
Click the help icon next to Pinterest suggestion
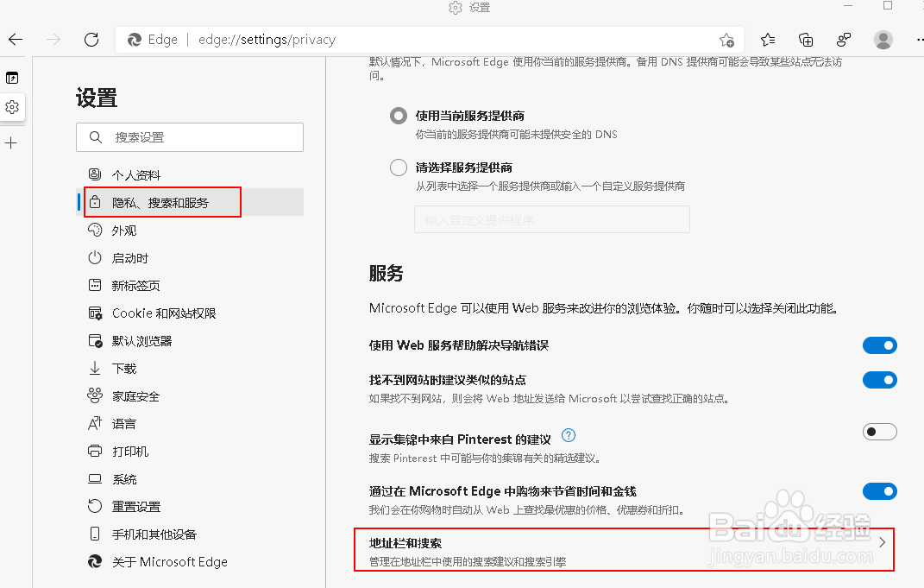(x=568, y=435)
